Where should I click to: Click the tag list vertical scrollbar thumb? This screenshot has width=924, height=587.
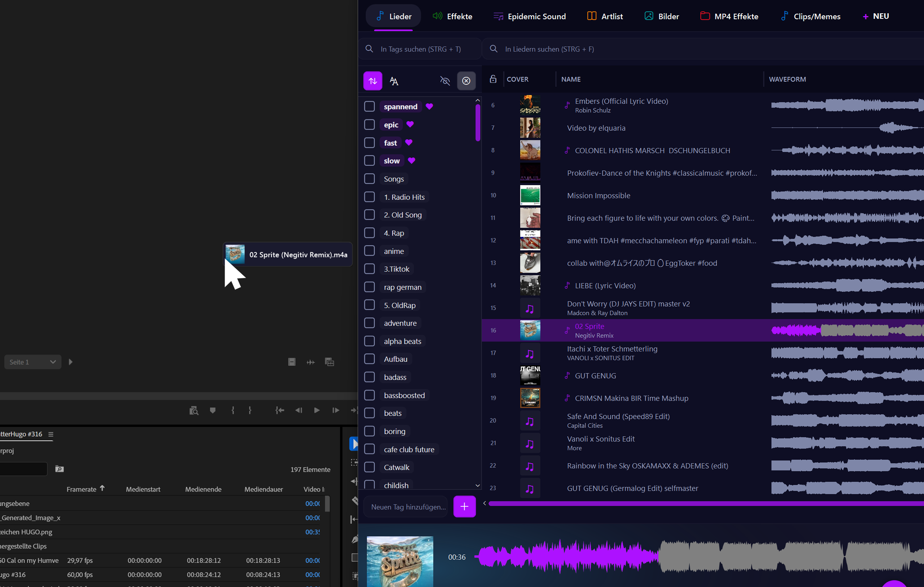click(x=477, y=123)
